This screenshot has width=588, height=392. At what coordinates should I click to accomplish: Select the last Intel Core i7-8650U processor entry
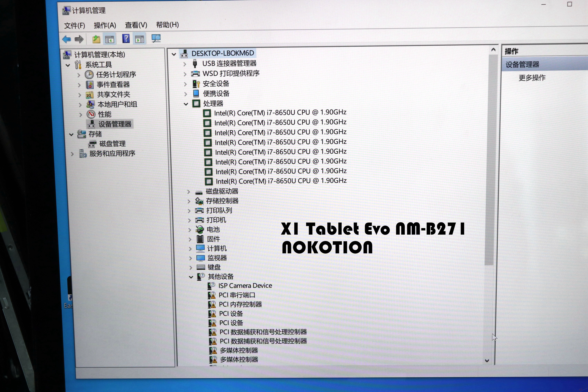tap(281, 181)
